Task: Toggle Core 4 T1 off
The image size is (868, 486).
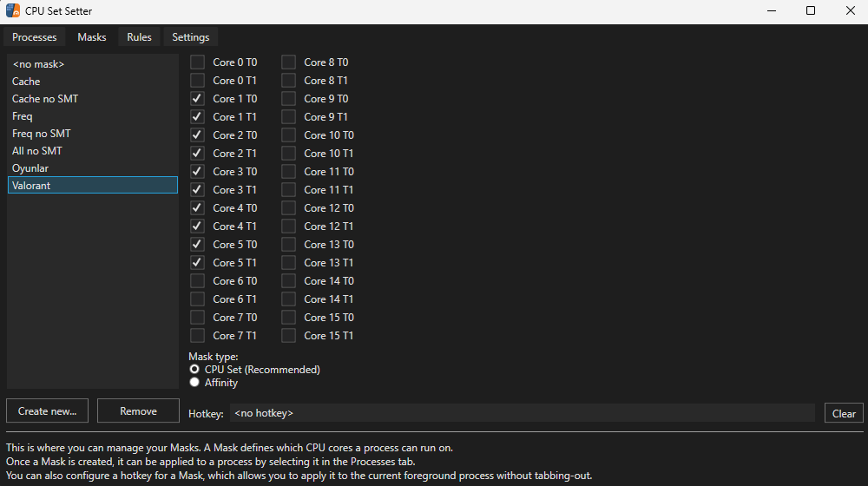Action: tap(197, 227)
